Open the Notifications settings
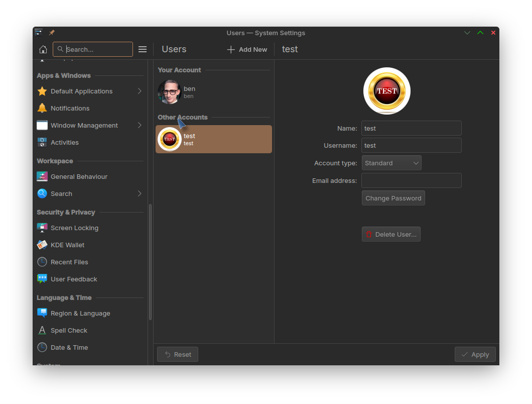The height and width of the screenshot is (404, 532). click(90, 108)
